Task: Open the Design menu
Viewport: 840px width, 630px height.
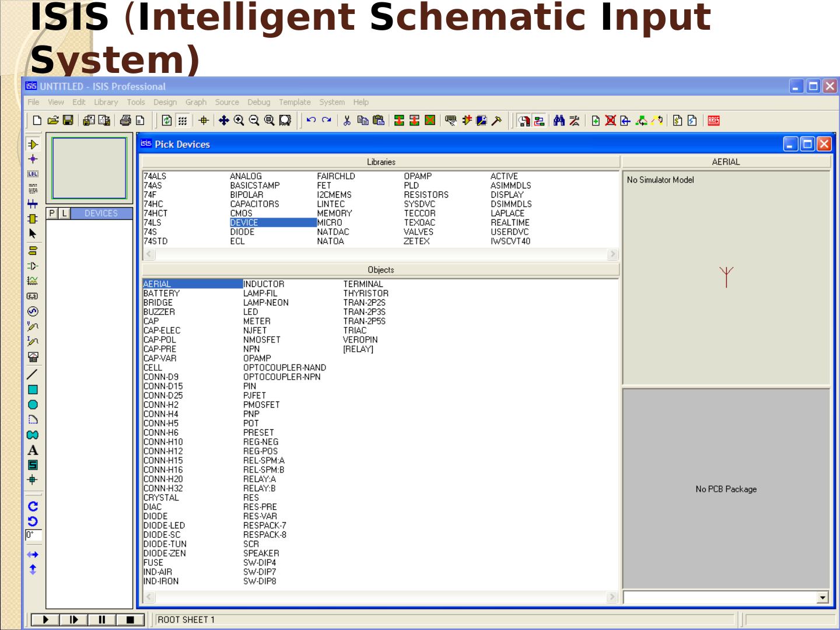Action: pyautogui.click(x=165, y=102)
